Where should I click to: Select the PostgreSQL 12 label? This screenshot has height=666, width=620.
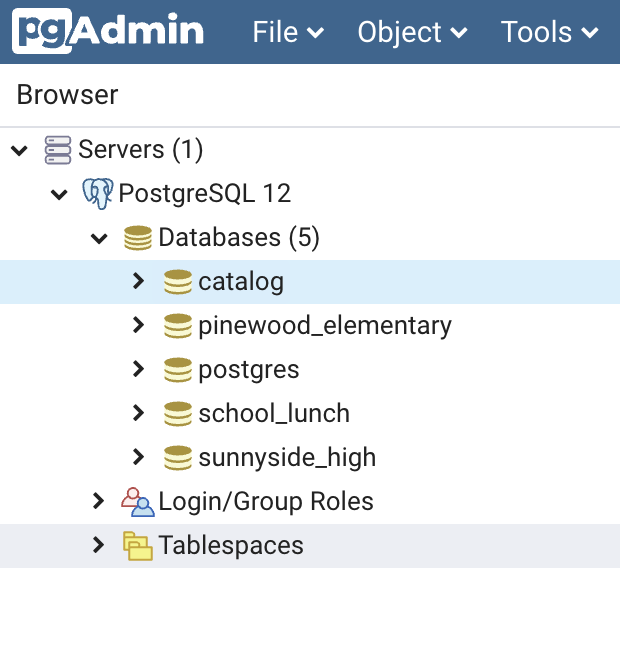(x=205, y=194)
